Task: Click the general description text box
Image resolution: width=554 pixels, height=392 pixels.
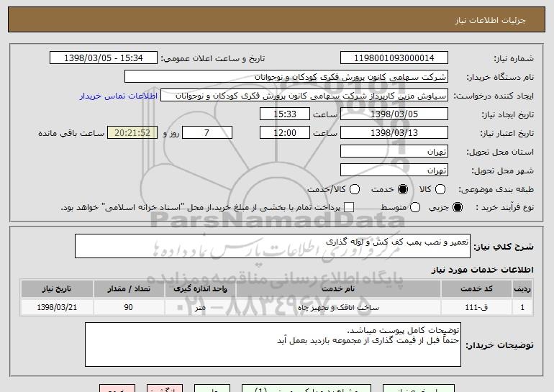Action: 273,246
